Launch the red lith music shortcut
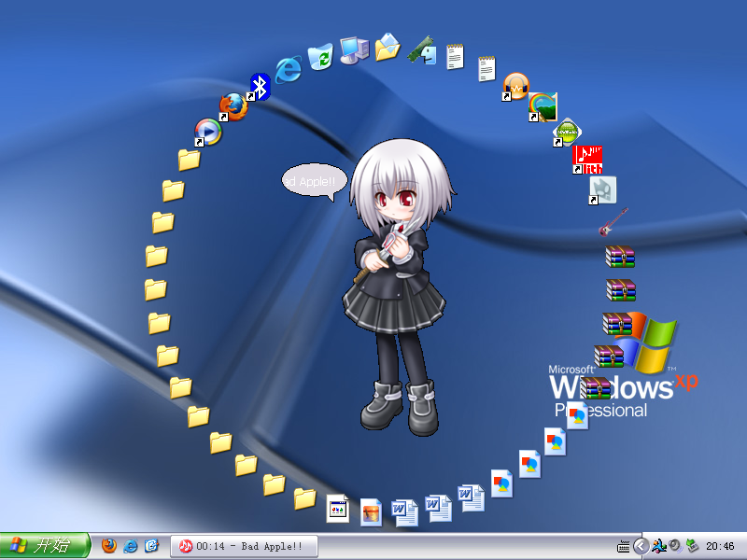Screen dimensions: 747x560 pos(587,160)
